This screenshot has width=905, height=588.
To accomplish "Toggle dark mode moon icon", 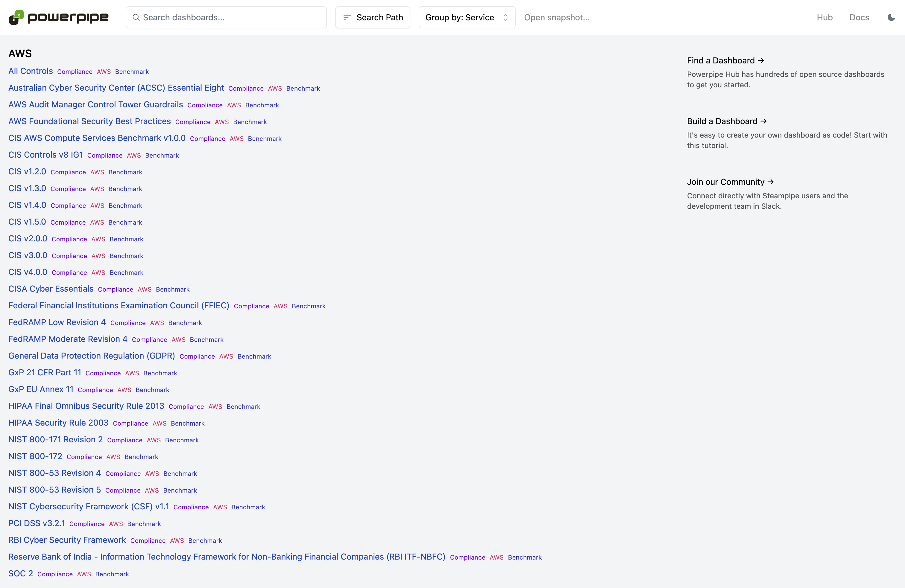I will (891, 17).
